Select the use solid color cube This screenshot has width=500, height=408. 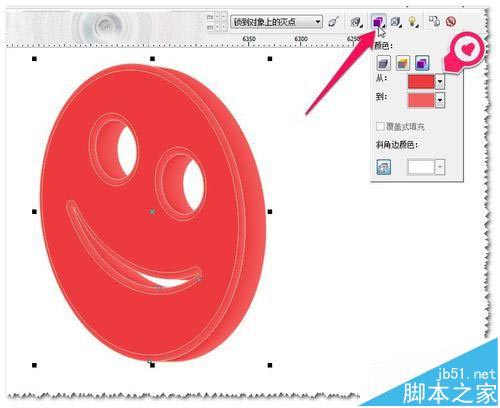[x=403, y=63]
